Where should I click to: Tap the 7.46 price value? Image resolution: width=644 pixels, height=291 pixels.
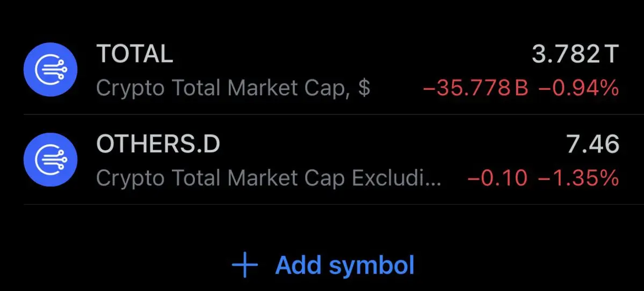coord(592,144)
